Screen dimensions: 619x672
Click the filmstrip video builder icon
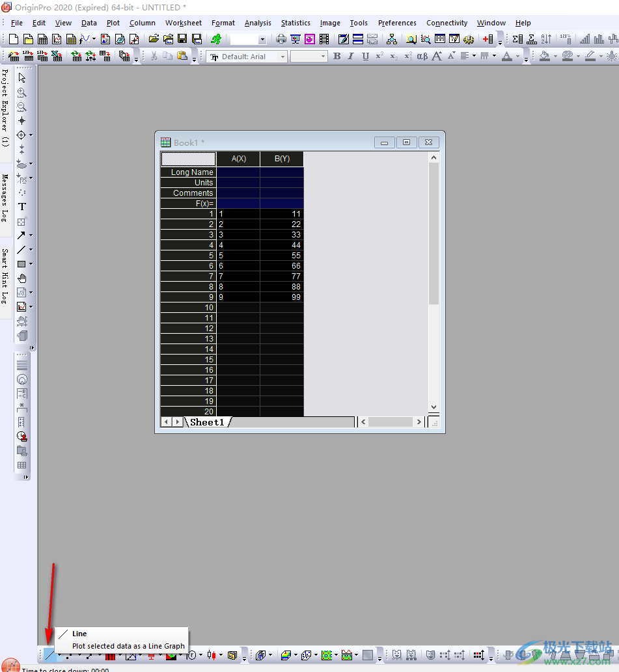point(324,40)
